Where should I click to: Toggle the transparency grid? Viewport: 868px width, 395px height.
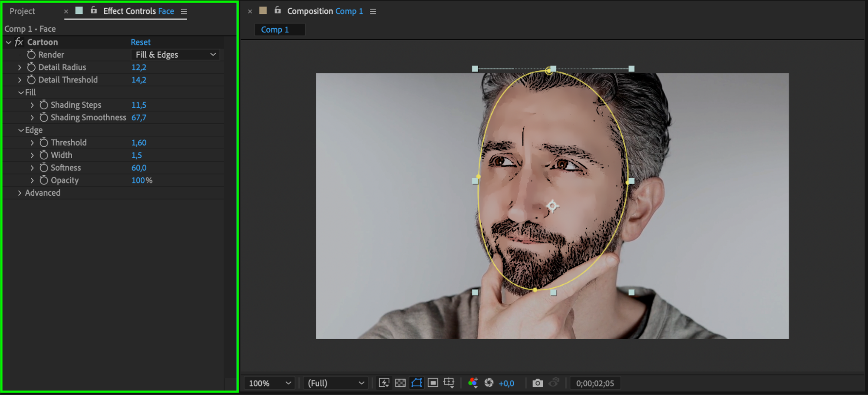[x=400, y=383]
